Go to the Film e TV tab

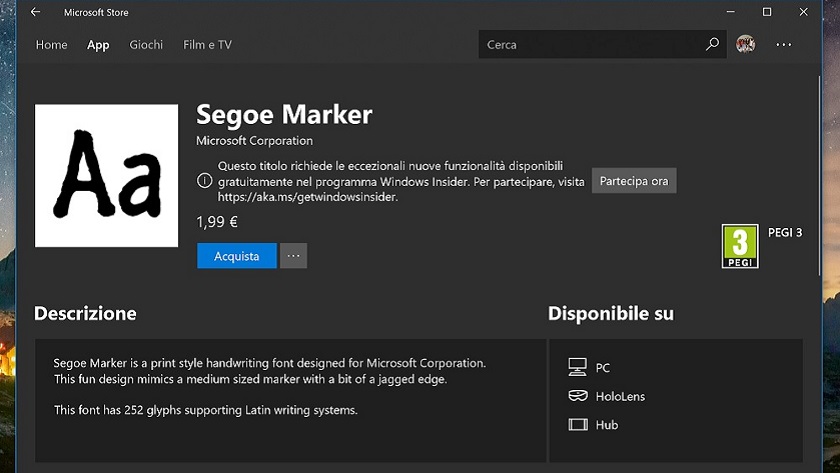[207, 45]
